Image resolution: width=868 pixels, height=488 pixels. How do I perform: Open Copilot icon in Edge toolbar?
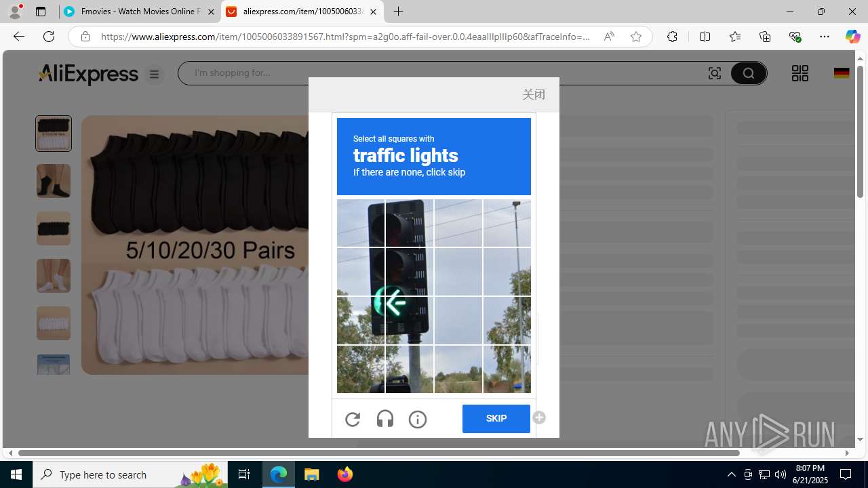(x=852, y=37)
